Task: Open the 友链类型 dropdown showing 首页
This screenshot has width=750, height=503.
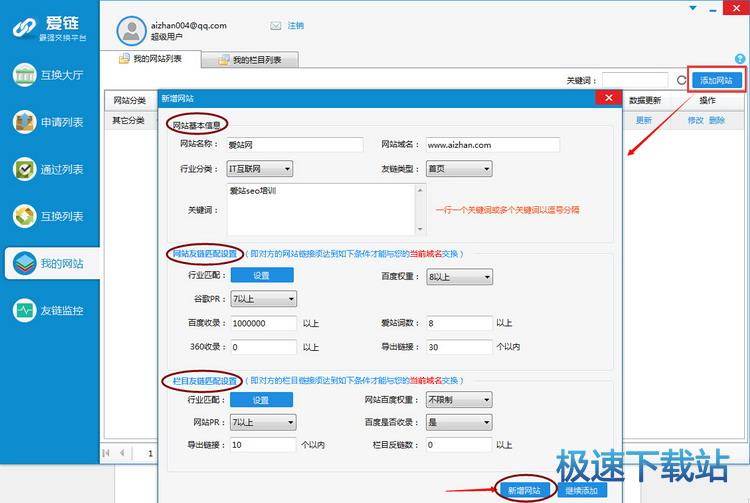Action: click(459, 169)
